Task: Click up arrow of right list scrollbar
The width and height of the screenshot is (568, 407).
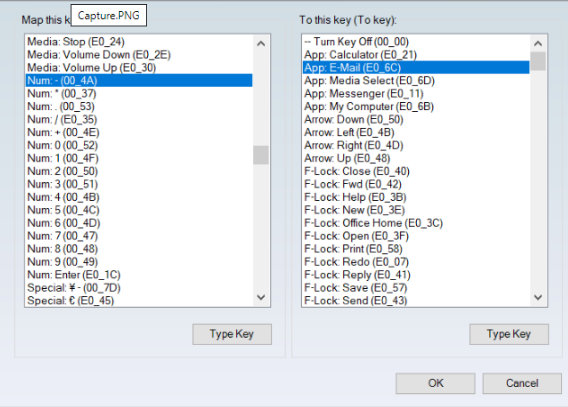Action: pyautogui.click(x=538, y=44)
